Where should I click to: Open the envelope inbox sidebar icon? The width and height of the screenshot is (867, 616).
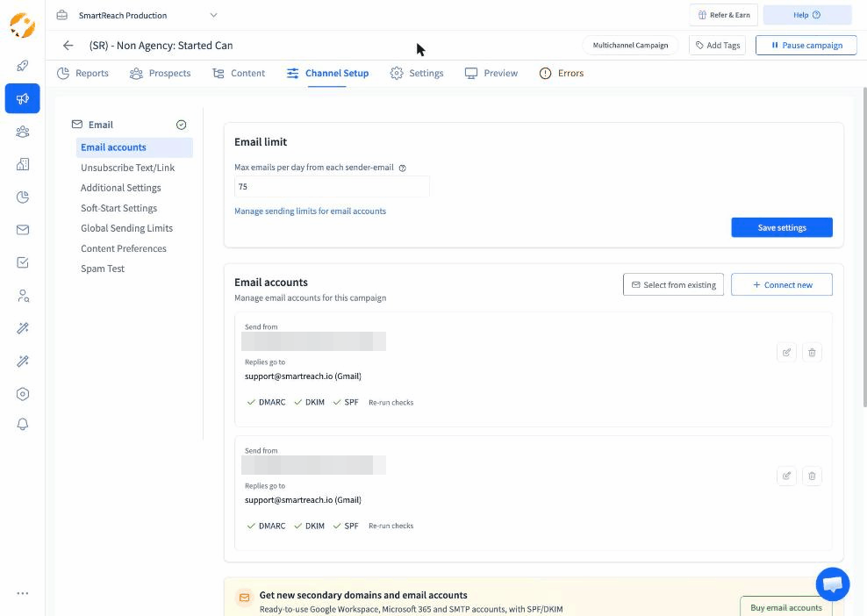[23, 230]
